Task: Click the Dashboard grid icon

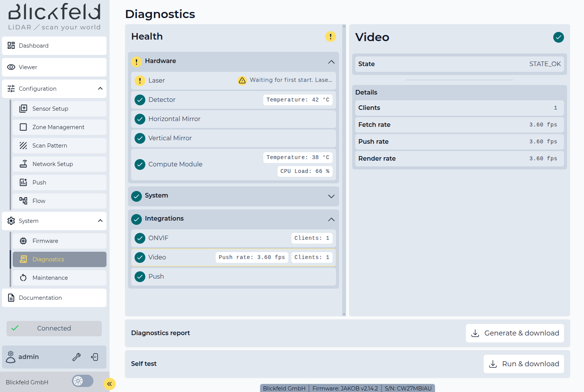Action: click(11, 46)
